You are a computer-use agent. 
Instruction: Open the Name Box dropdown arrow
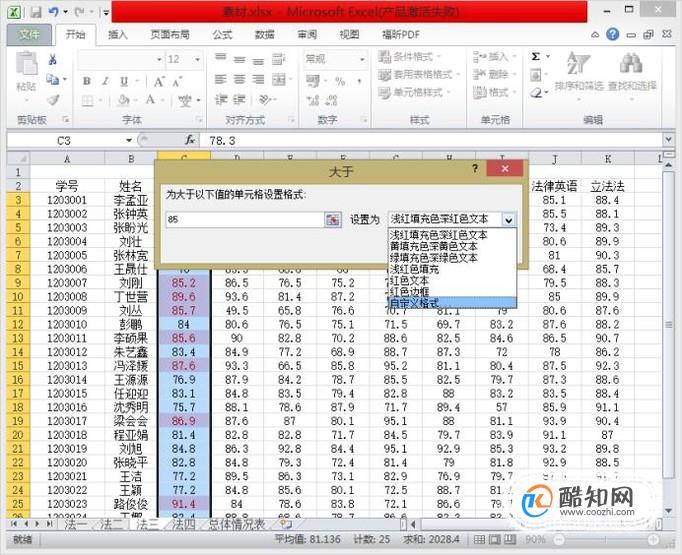pos(129,140)
